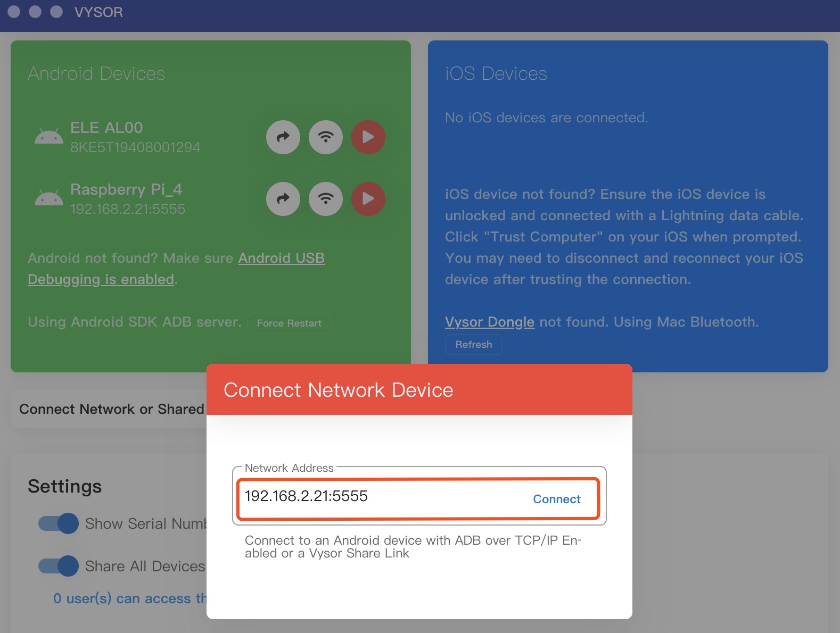Image resolution: width=840 pixels, height=633 pixels.
Task: Open the Android USB Debugging link
Action: pos(176,269)
